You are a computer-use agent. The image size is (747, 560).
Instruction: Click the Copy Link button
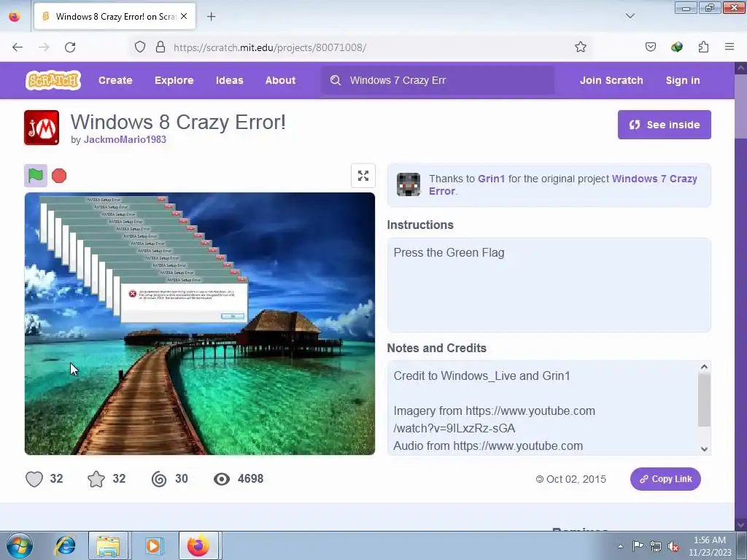coord(665,479)
